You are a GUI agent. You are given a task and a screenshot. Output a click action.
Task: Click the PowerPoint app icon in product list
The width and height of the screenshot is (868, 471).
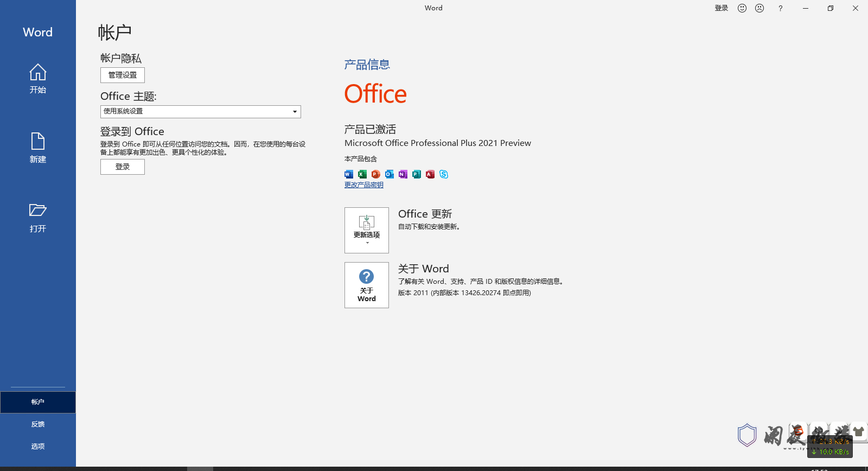click(376, 174)
